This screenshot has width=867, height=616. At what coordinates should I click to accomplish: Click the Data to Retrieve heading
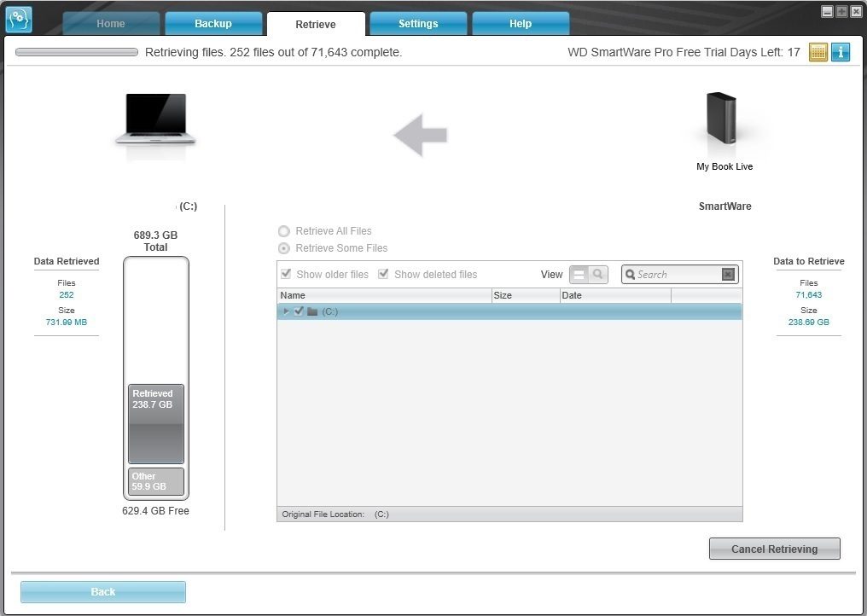pyautogui.click(x=808, y=261)
